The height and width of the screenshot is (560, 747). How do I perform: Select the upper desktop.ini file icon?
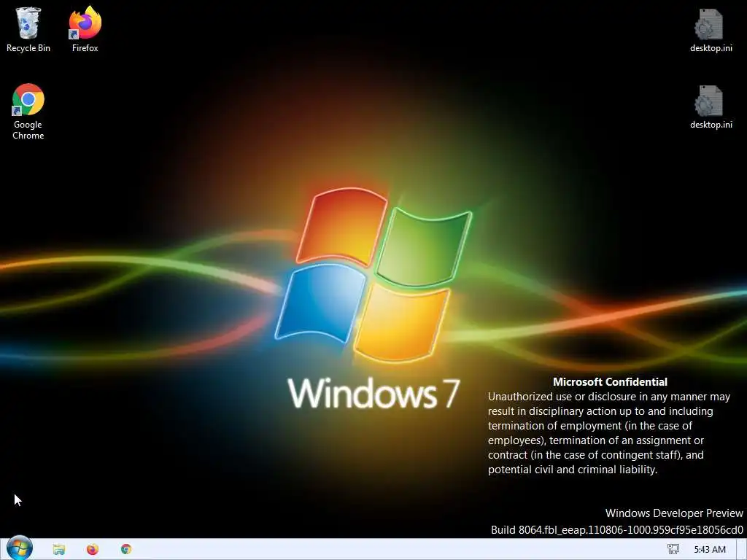(711, 29)
